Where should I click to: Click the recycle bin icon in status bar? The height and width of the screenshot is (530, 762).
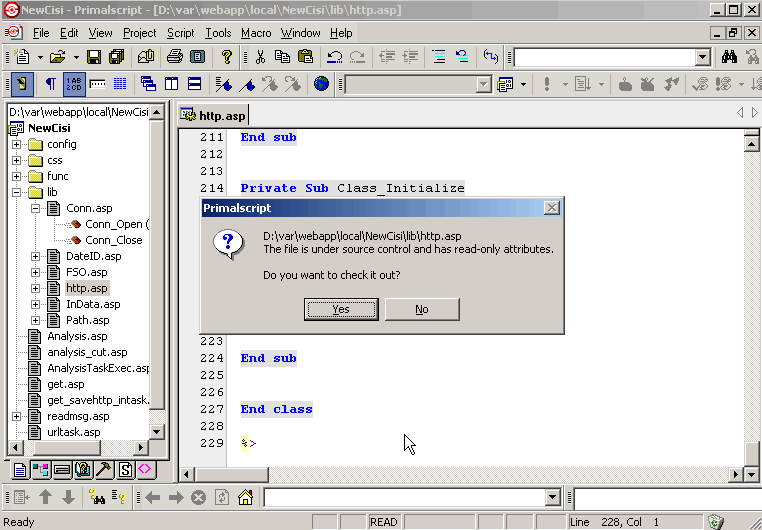point(716,522)
